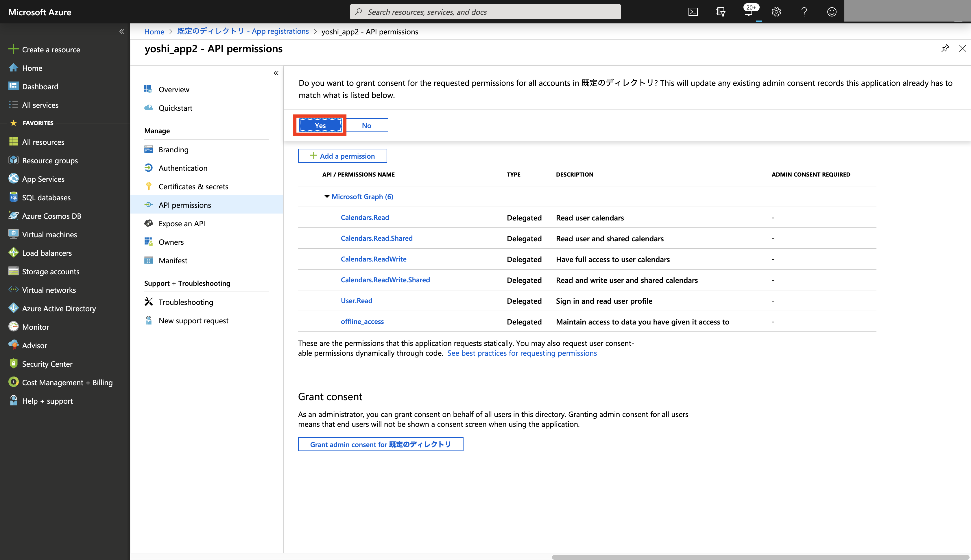Click the Microsoft Azure logo text
This screenshot has width=971, height=560.
coord(40,12)
